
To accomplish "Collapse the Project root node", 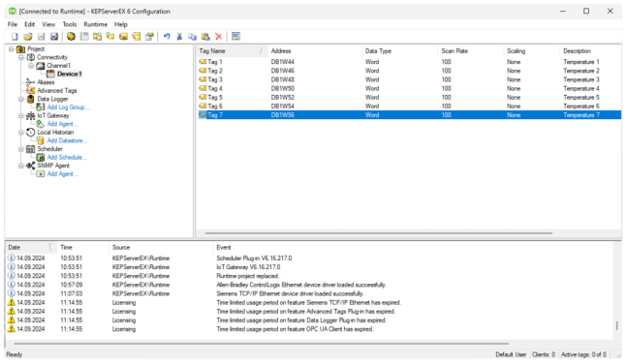I will click(12, 48).
